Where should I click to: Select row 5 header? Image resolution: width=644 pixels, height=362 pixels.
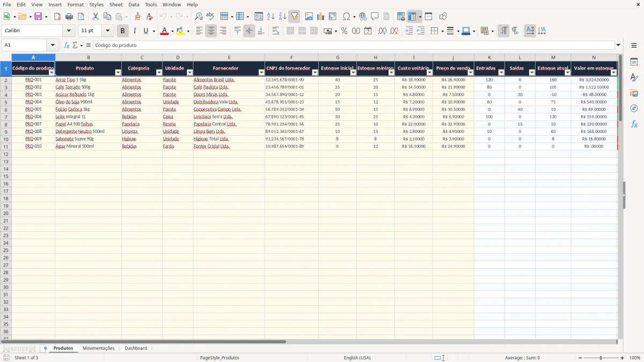[x=6, y=102]
